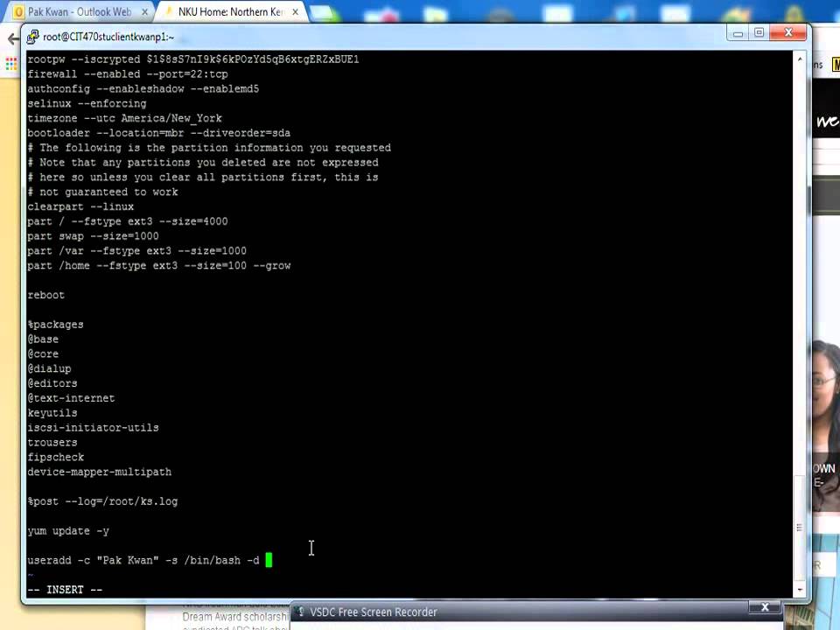Close the NKU Home tab

coord(295,11)
